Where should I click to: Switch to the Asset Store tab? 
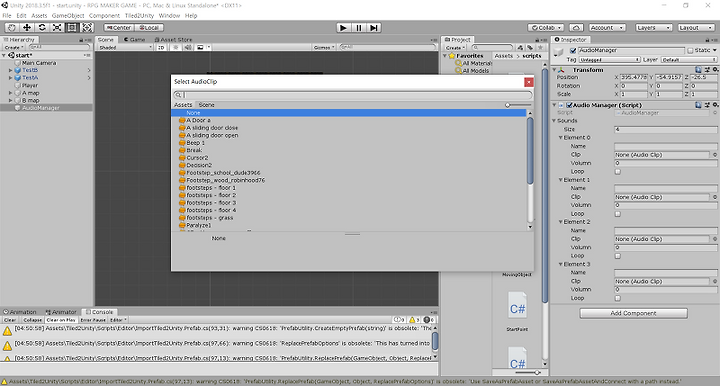pos(174,39)
